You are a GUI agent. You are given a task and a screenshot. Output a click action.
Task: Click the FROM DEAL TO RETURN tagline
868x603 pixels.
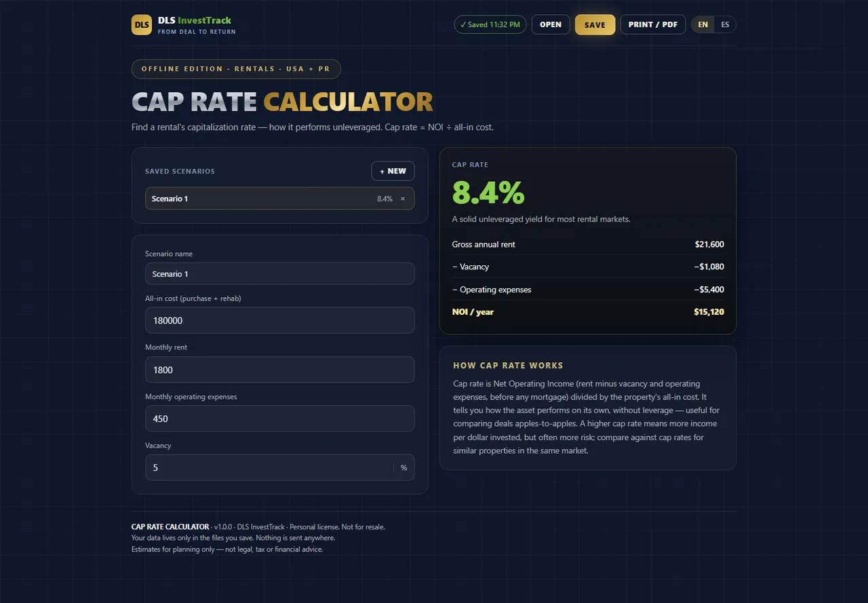click(197, 32)
